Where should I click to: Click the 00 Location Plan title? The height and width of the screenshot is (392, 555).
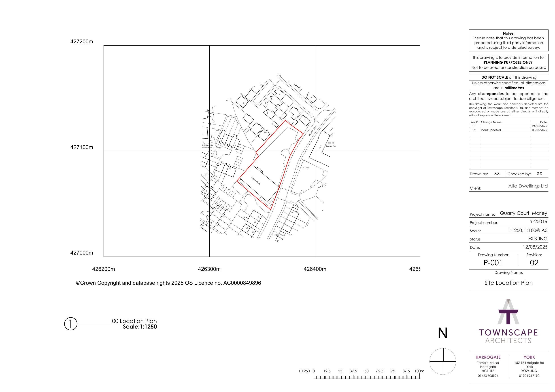(x=134, y=321)
